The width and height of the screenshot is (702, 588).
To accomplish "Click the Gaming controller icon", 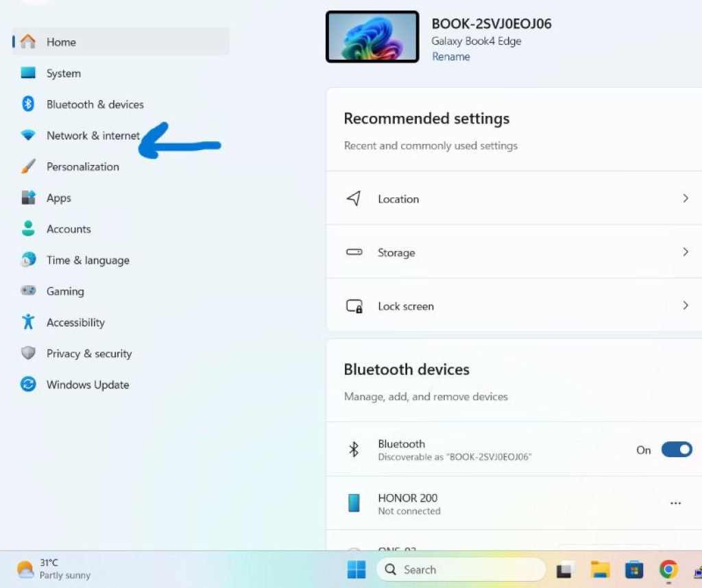I will pyautogui.click(x=27, y=291).
